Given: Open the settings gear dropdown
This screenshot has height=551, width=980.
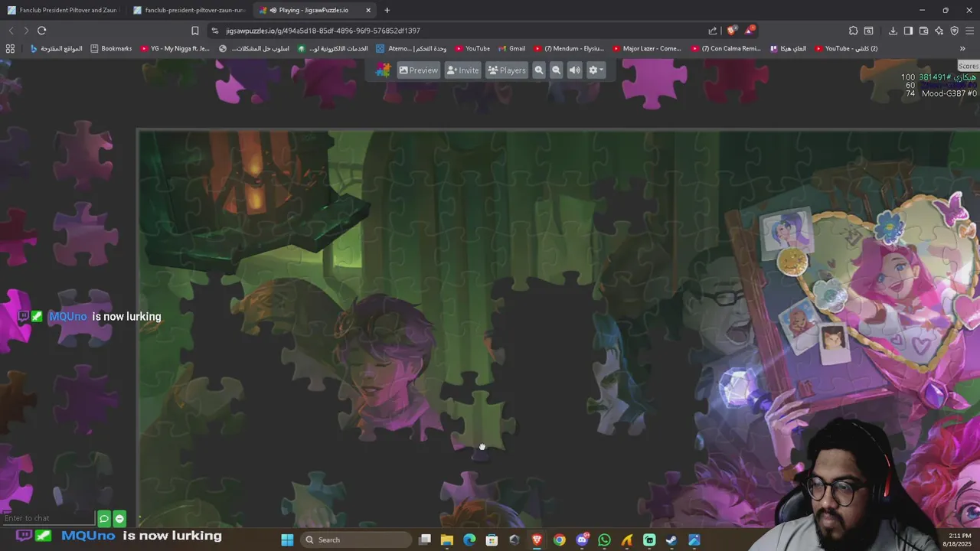Looking at the screenshot, I should pos(596,70).
